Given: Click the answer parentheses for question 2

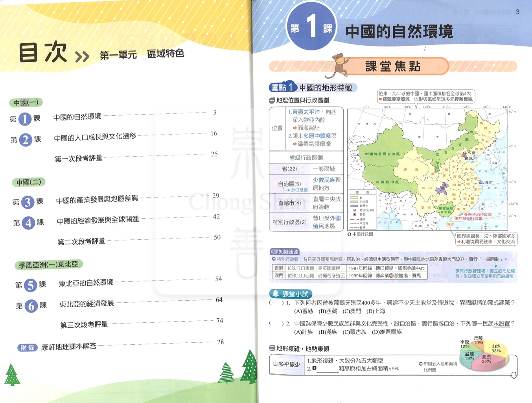Looking at the screenshot, I should click(276, 324).
